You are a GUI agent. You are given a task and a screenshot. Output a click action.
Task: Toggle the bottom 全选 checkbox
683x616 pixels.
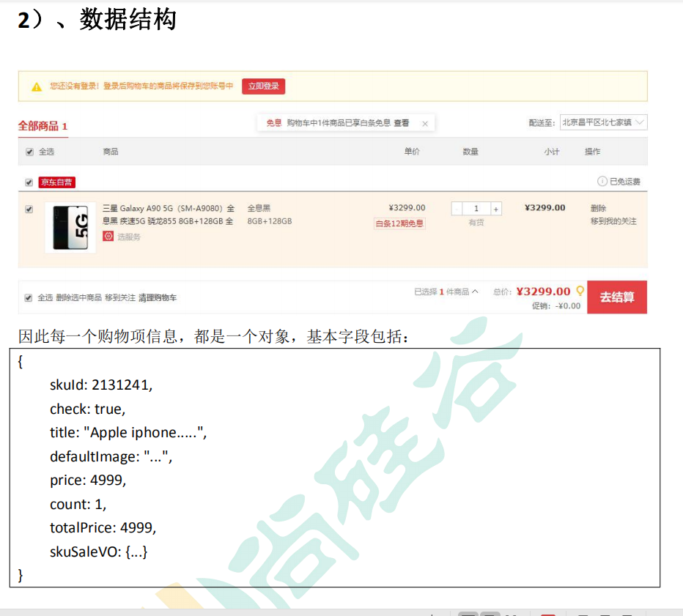29,298
